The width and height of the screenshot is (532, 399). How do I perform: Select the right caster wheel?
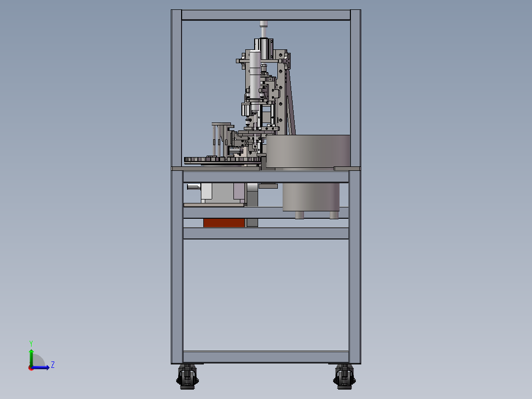pos(344,377)
